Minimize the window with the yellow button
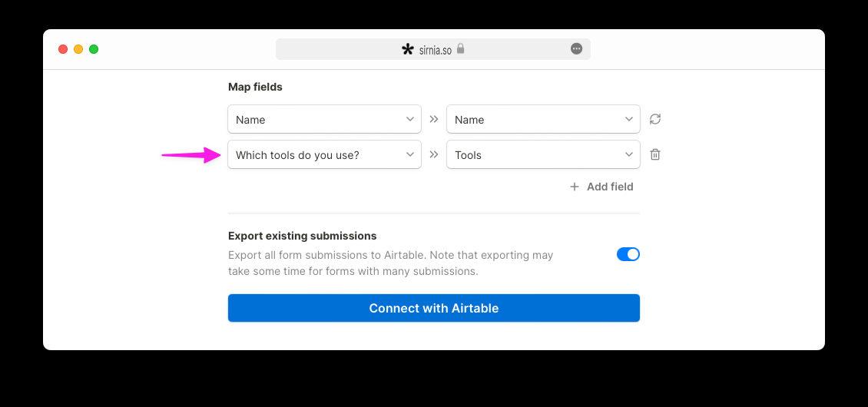 (x=78, y=49)
